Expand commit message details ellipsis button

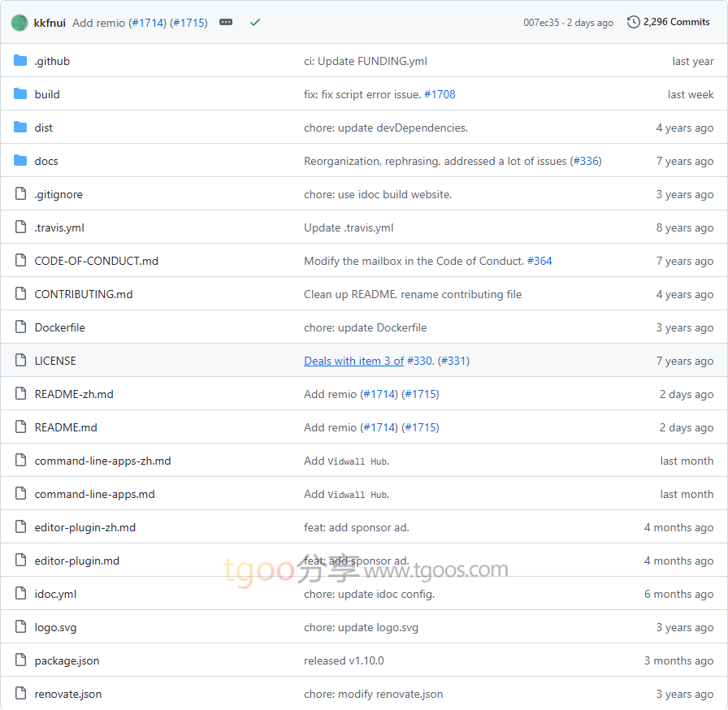pos(226,23)
